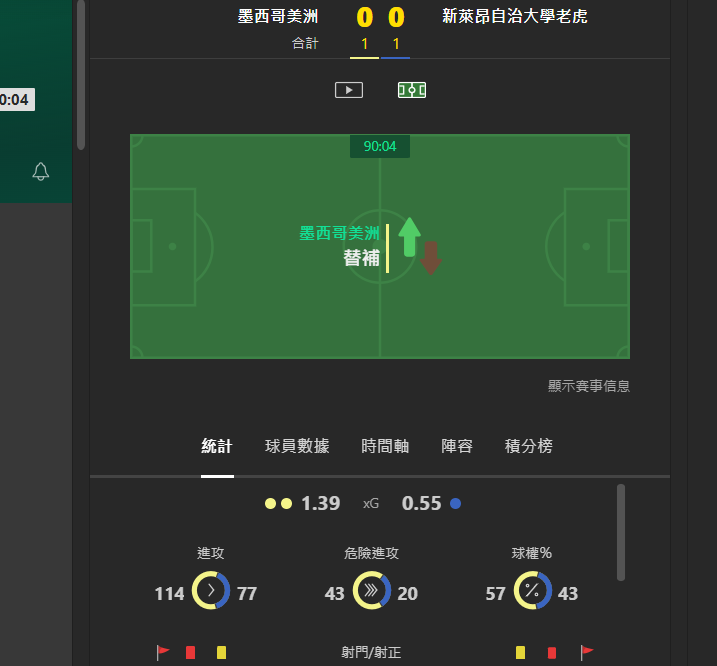Image resolution: width=717 pixels, height=666 pixels.
Task: Click the statistics panel vertical scrollbar
Action: [621, 532]
